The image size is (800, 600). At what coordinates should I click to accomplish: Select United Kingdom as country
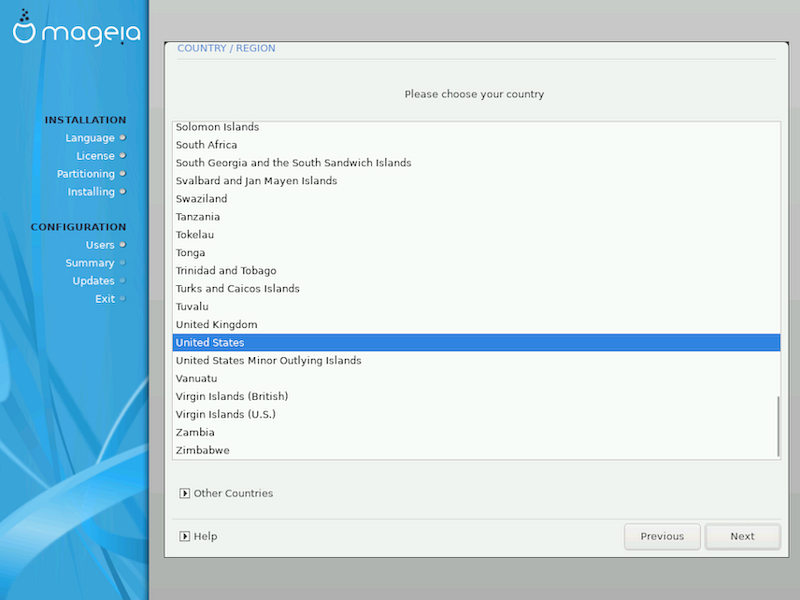pos(477,324)
